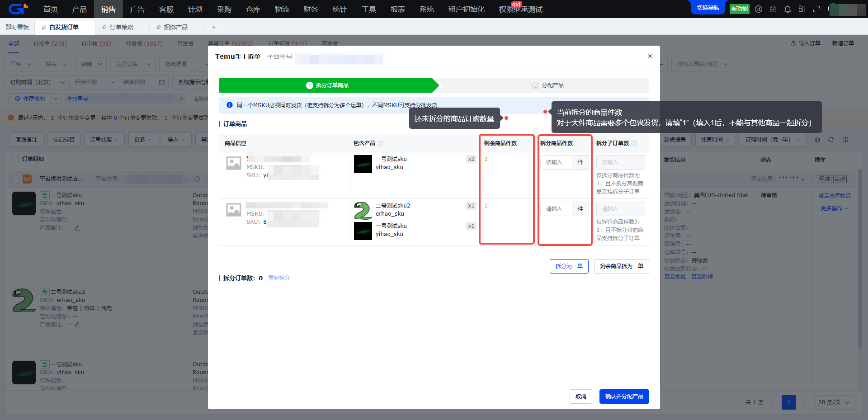868x420 pixels.
Task: Remove the 平台单号 filter tag
Action: click(181, 98)
